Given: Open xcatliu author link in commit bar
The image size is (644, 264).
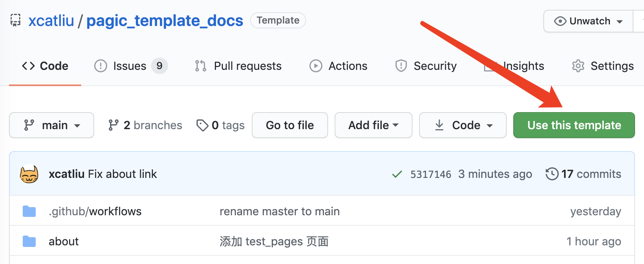Looking at the screenshot, I should point(67,174).
